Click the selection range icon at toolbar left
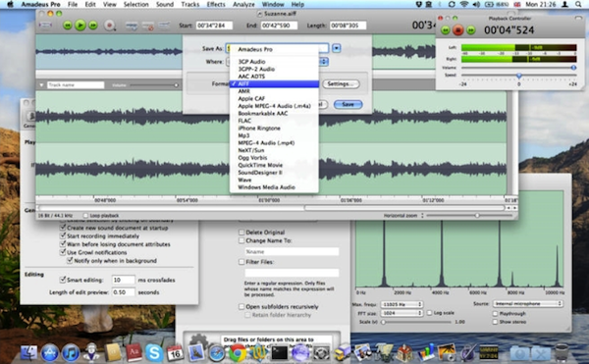 coord(45,26)
